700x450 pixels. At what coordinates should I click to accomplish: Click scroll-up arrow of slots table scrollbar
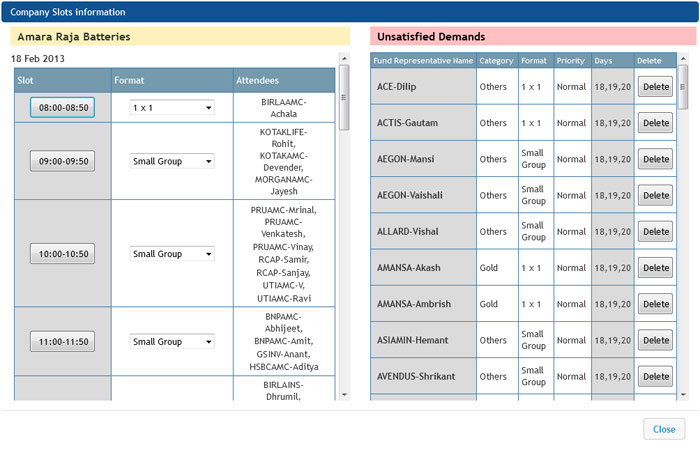click(344, 58)
